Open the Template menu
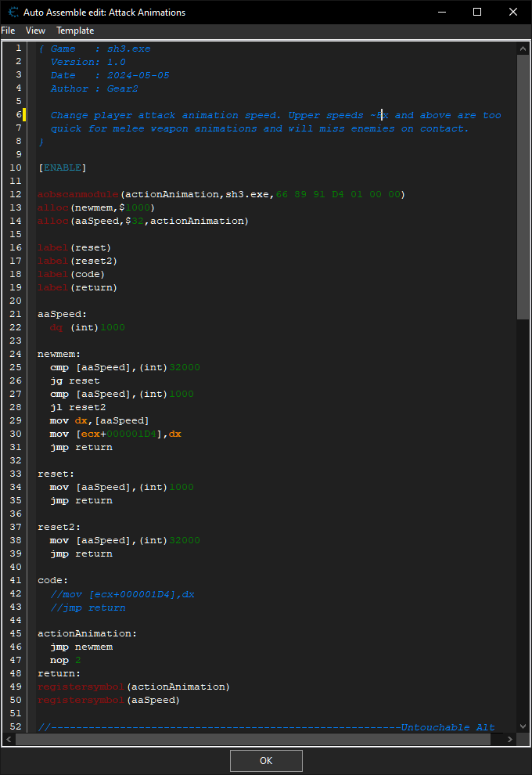 tap(75, 31)
